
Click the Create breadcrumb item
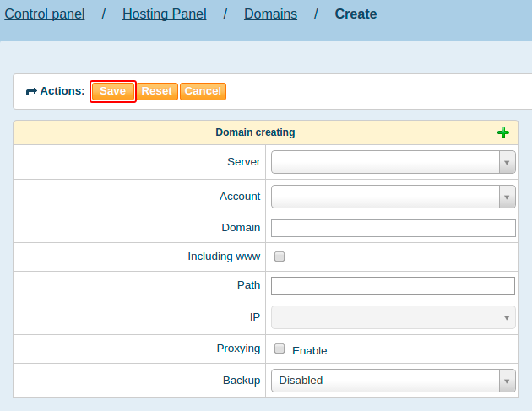click(x=356, y=14)
